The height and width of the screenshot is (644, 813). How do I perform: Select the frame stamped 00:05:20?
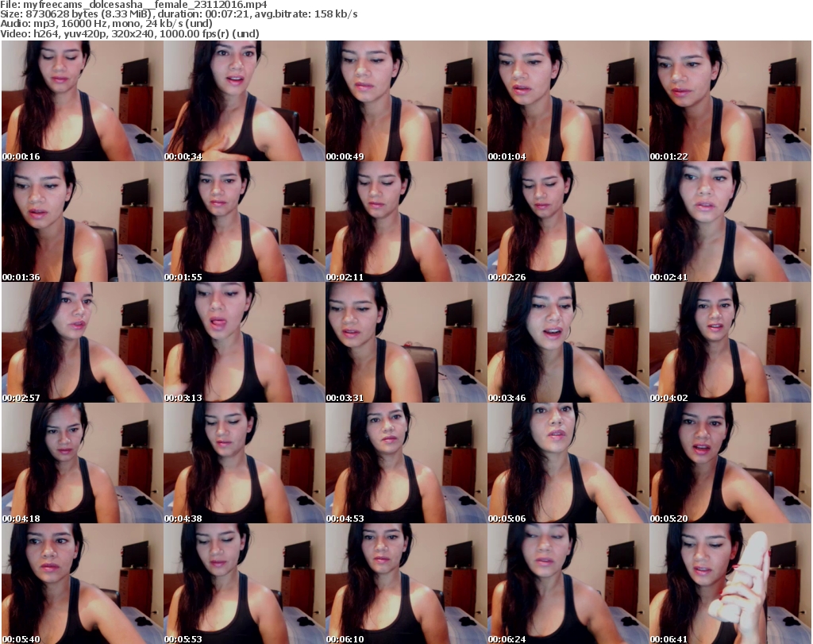(730, 463)
